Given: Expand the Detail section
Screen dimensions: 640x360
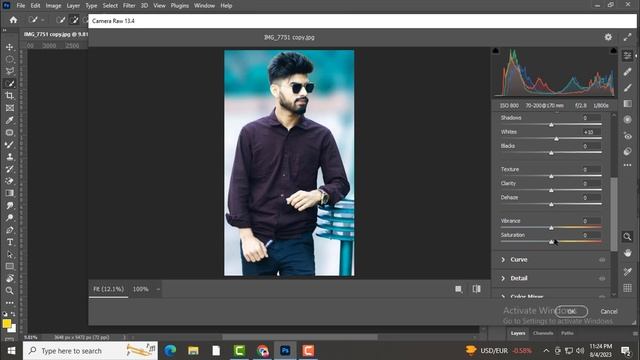Looking at the screenshot, I should (x=503, y=278).
